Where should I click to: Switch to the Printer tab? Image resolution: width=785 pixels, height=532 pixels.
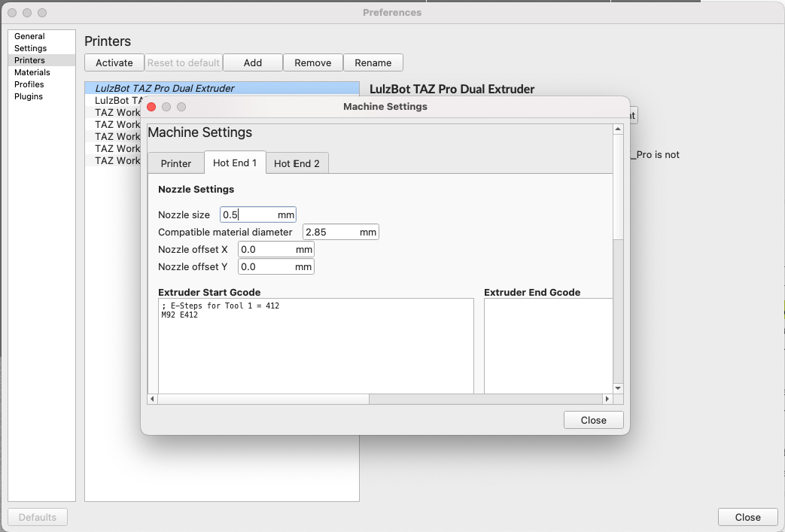pos(175,163)
